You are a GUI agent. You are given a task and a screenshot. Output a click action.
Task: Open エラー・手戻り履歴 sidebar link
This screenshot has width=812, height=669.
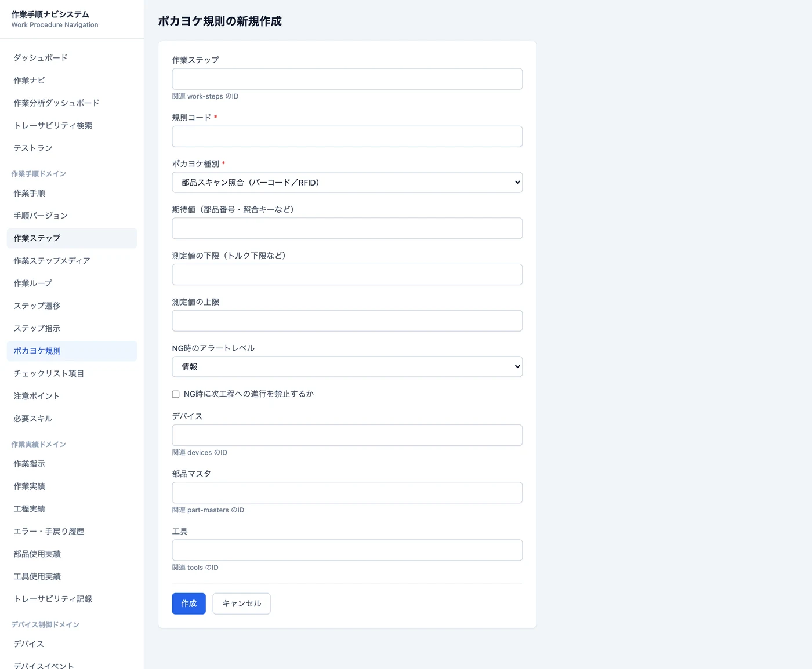coord(72,532)
